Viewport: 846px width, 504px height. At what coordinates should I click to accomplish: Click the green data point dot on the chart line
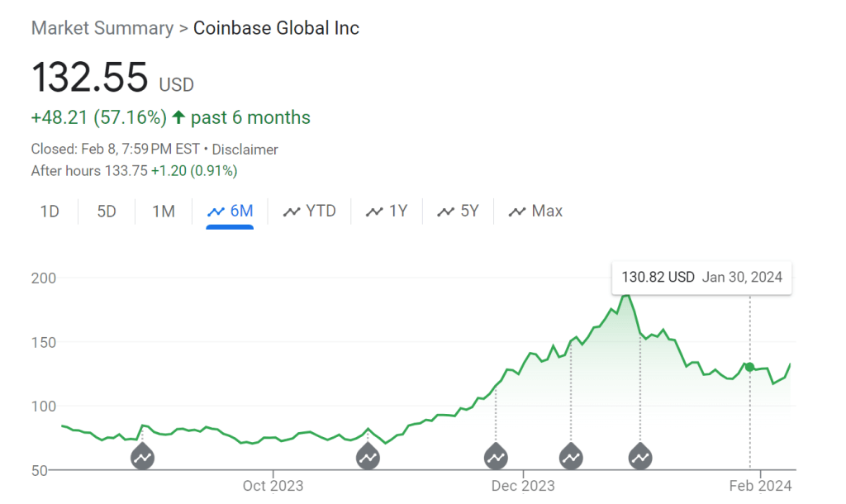click(x=749, y=367)
